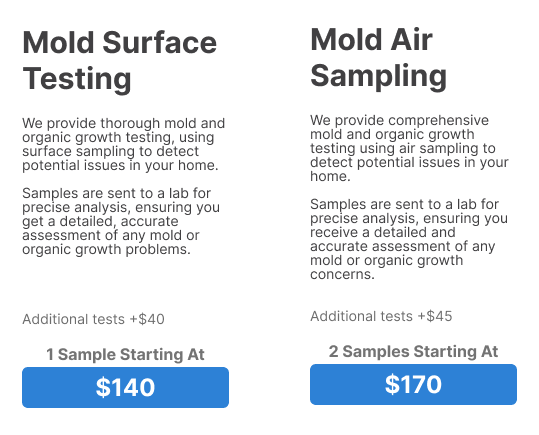Viewport: 539px width, 435px height.
Task: Select the Mold Air Sampling heading
Action: (378, 57)
